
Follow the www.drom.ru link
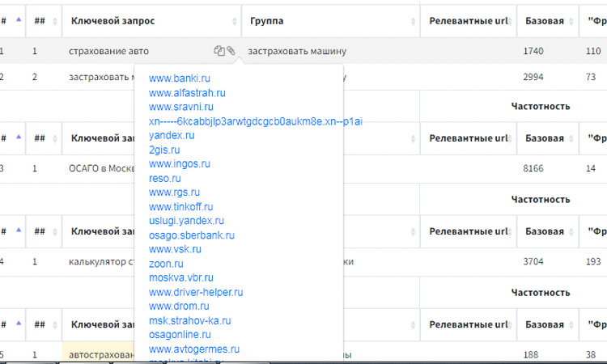179,307
